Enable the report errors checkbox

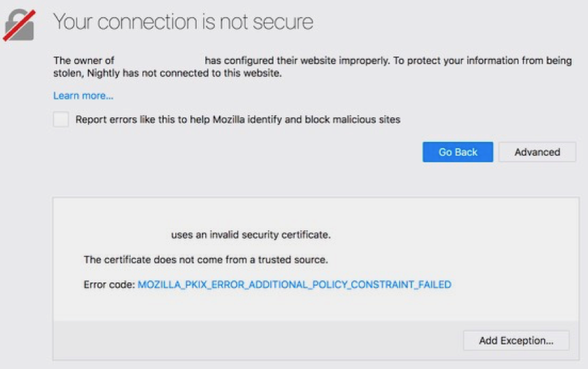(x=61, y=119)
